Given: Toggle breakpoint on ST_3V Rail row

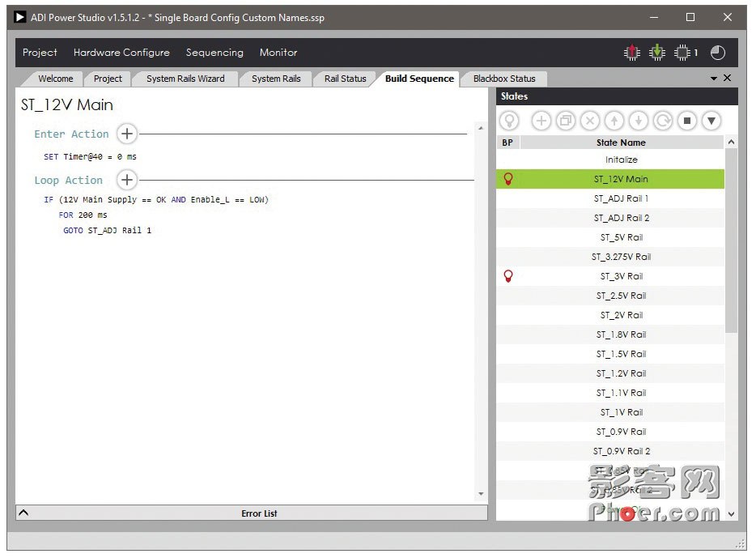Looking at the screenshot, I should [508, 276].
